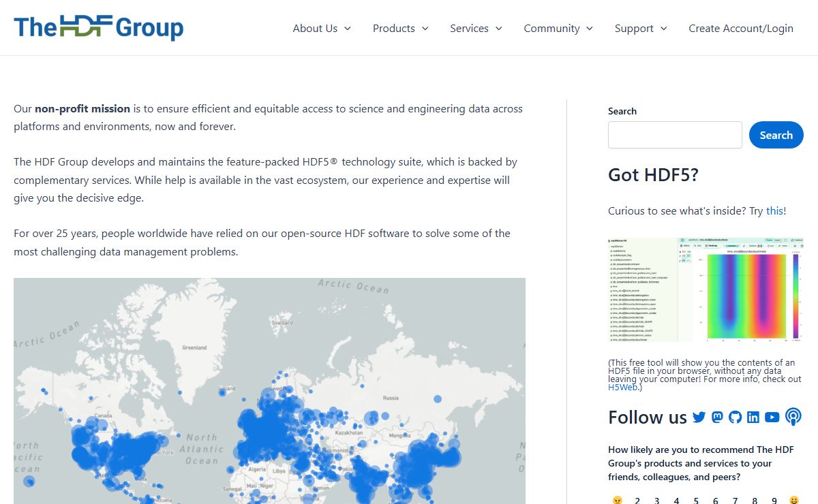Expand the Products menu chevron
Viewport: 818px width, 504px height.
[425, 29]
